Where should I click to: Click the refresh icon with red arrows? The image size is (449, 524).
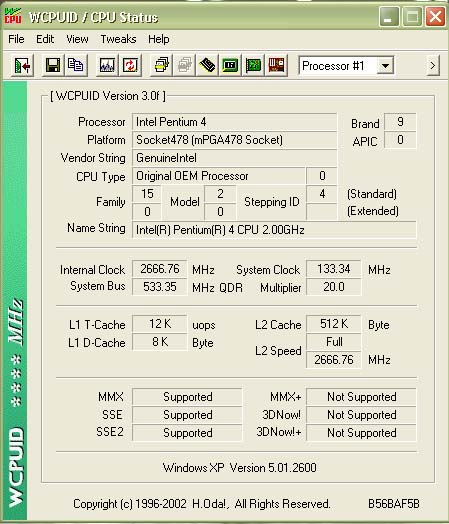[x=130, y=65]
